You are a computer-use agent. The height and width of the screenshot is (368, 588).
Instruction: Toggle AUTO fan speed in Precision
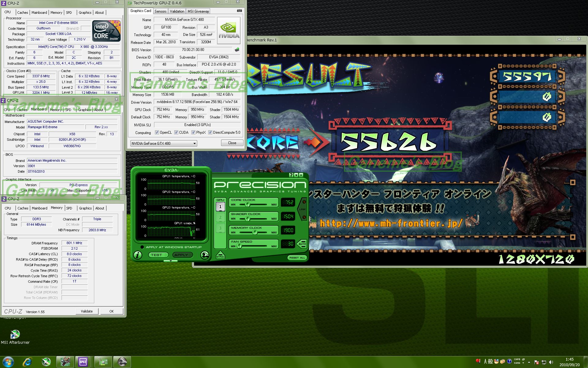(302, 244)
